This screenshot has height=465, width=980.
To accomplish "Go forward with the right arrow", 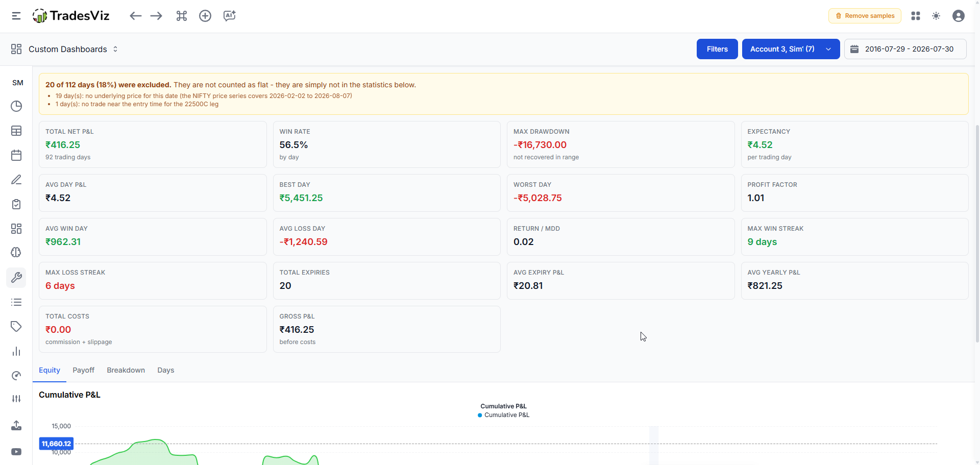I will point(156,16).
